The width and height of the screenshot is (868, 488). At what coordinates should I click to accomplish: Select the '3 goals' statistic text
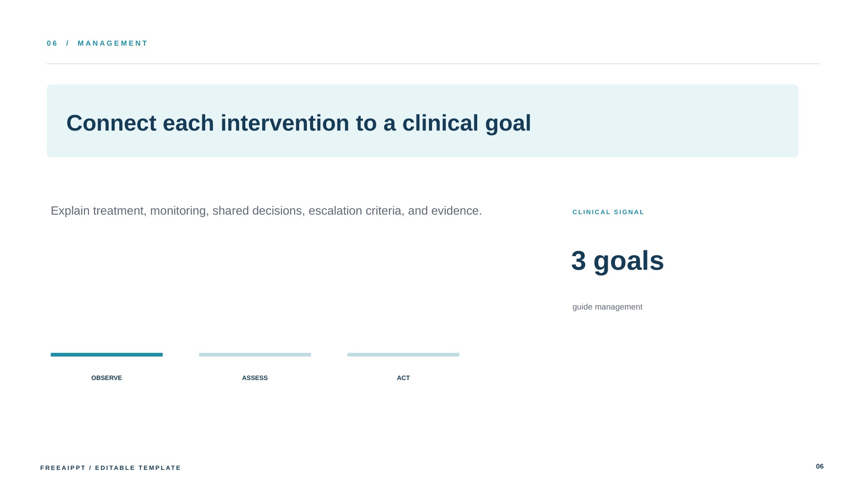coord(617,261)
